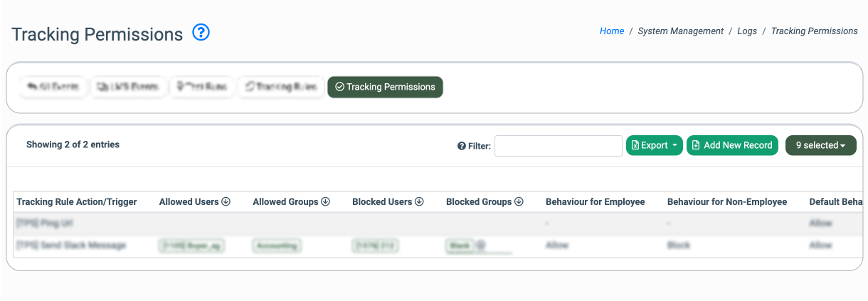Select the Tracking Permissions tab
Viewport: 868px width, 301px height.
coord(385,87)
